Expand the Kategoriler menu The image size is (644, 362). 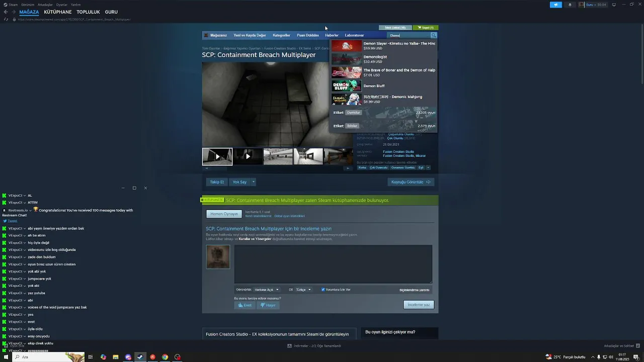click(x=281, y=35)
